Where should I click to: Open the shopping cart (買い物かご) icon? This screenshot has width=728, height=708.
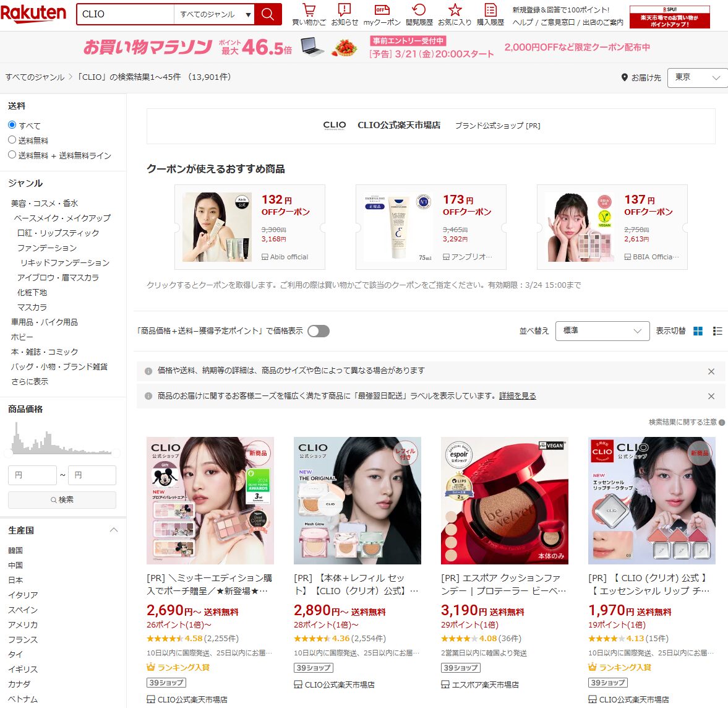pyautogui.click(x=309, y=14)
